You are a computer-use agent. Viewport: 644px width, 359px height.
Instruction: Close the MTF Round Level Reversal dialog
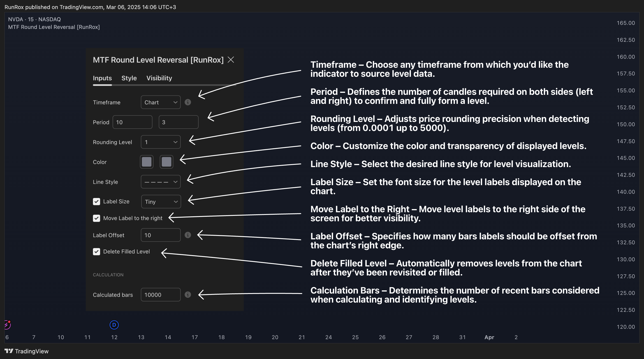point(231,60)
